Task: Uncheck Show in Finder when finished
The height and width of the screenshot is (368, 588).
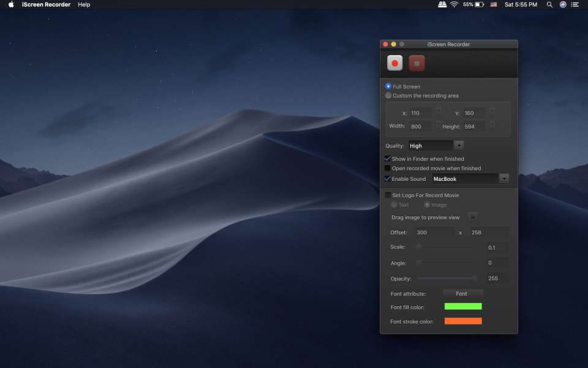Action: (x=388, y=159)
